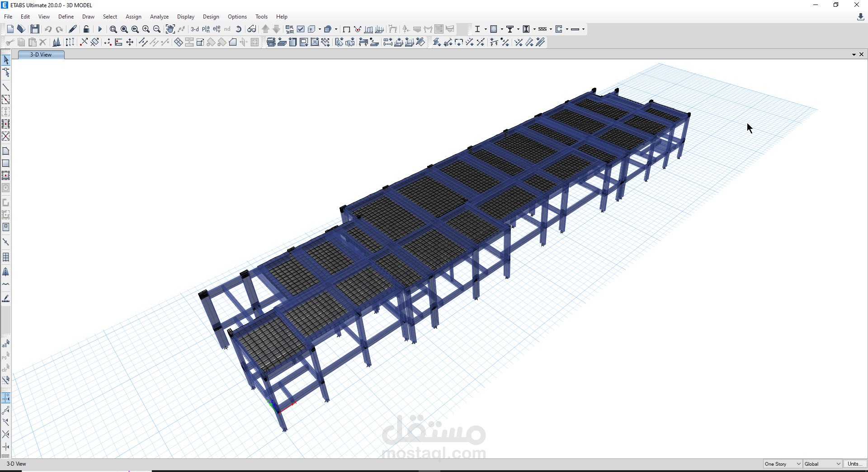The height and width of the screenshot is (472, 868).
Task: Open the Help menu
Action: [x=282, y=17]
